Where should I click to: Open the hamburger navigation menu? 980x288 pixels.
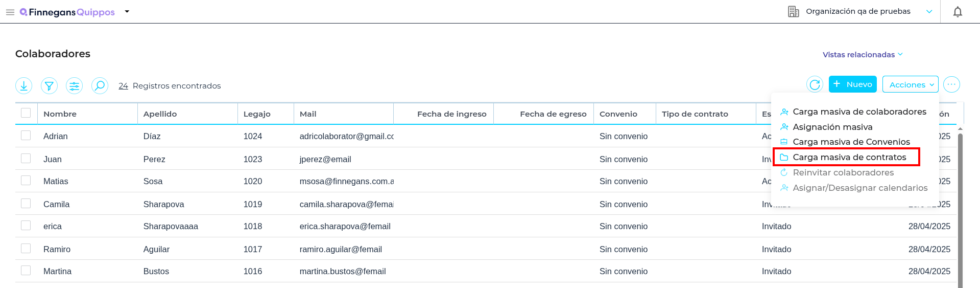tap(10, 12)
